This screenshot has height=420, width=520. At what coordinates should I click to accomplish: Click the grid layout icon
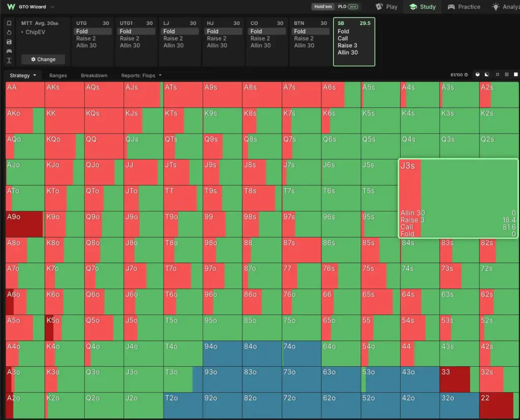(506, 75)
